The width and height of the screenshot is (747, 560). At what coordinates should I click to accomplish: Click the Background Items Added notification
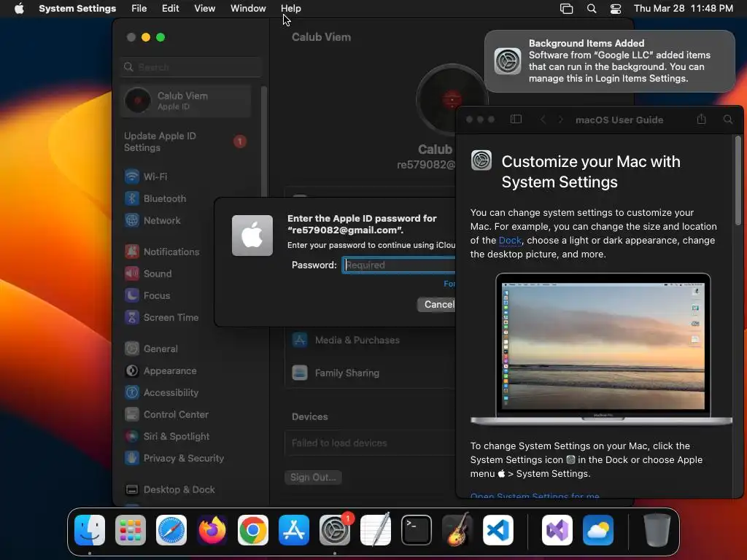[609, 61]
